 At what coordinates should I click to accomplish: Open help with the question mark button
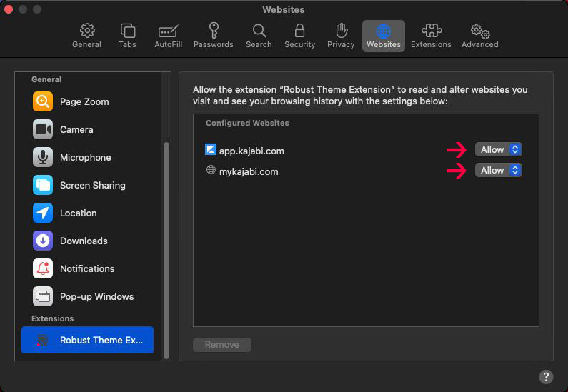(546, 376)
